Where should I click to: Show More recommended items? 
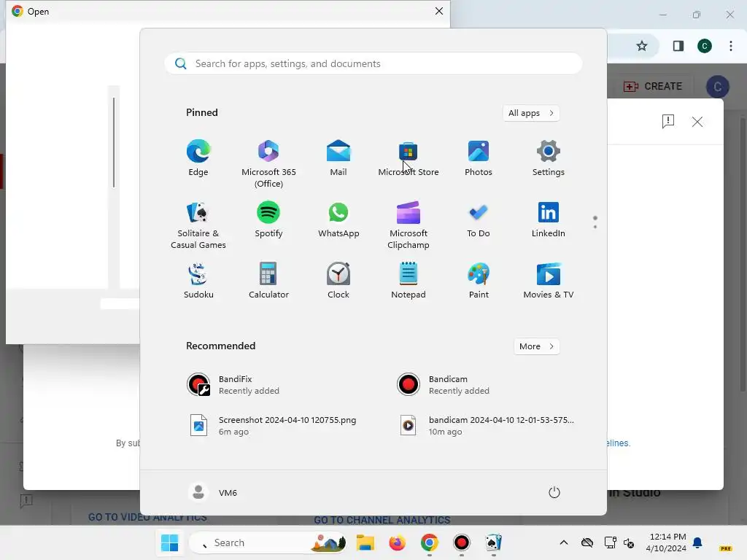tap(536, 346)
